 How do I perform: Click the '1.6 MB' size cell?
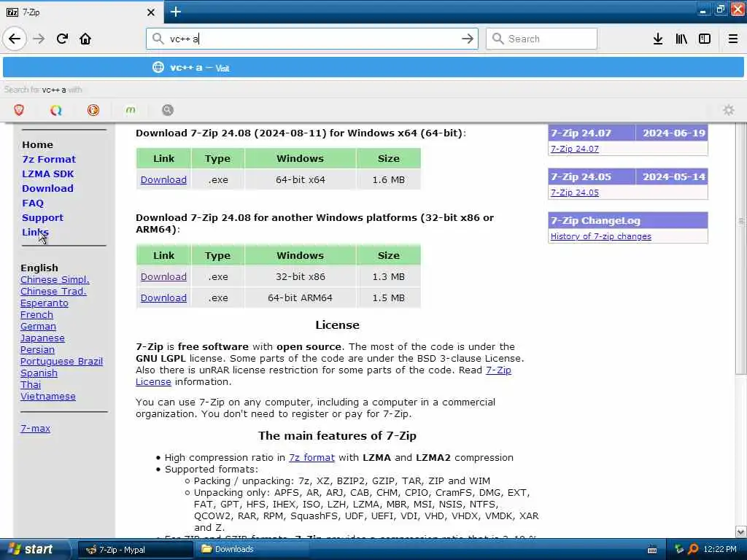point(388,179)
